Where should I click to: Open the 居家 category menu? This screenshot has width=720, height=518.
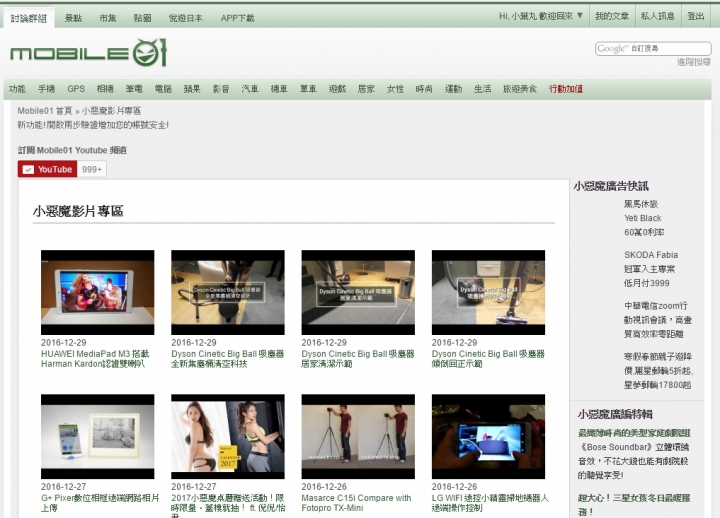pos(366,89)
